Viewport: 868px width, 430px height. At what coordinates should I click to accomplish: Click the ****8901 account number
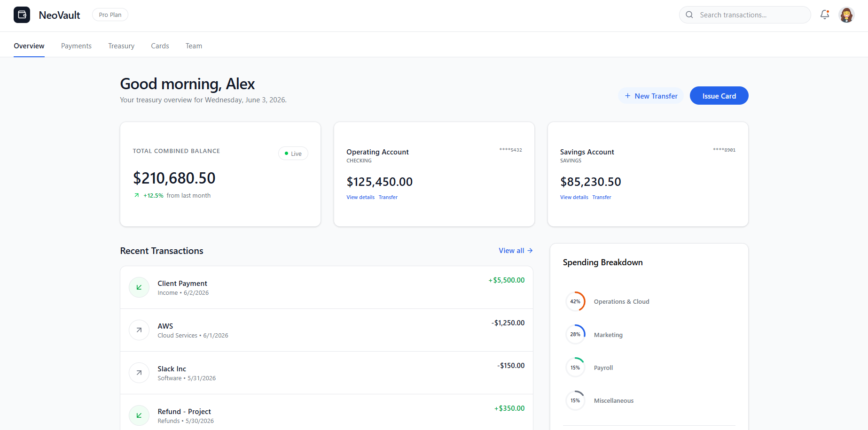[724, 150]
